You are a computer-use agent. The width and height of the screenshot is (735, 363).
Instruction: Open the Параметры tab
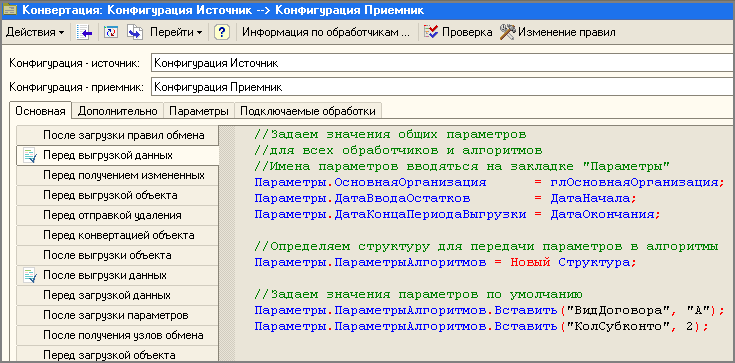(199, 111)
